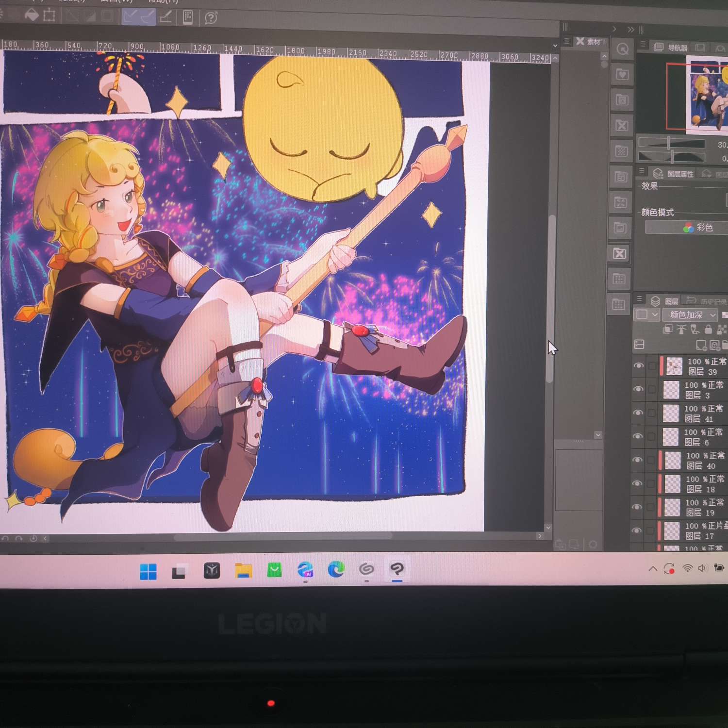This screenshot has height=728, width=728.
Task: Open File Explorer from the taskbar
Action: click(x=243, y=570)
